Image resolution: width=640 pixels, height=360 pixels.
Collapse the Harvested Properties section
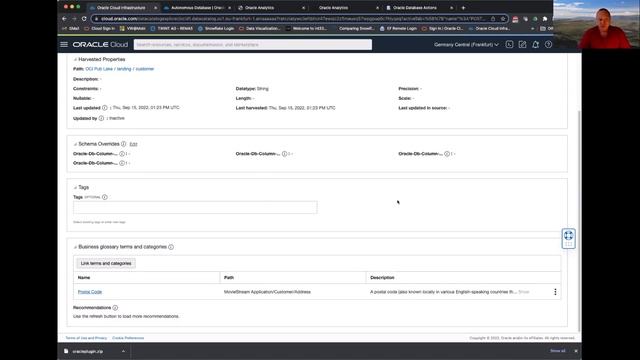click(75, 60)
